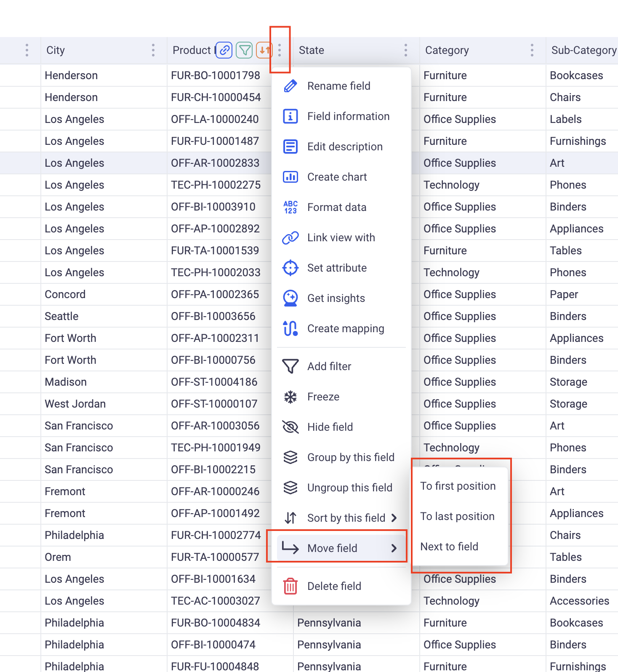Open the State column options menu

click(x=406, y=50)
